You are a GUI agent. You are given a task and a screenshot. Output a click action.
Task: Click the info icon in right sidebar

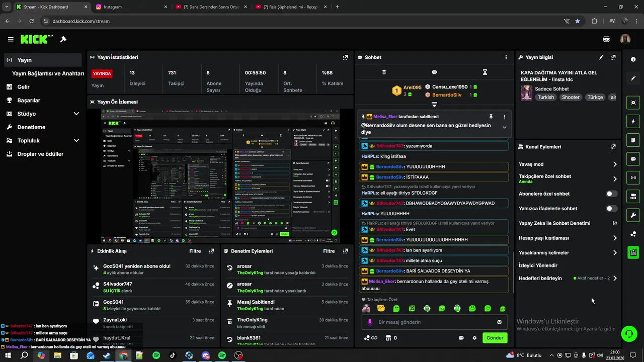[633, 59]
